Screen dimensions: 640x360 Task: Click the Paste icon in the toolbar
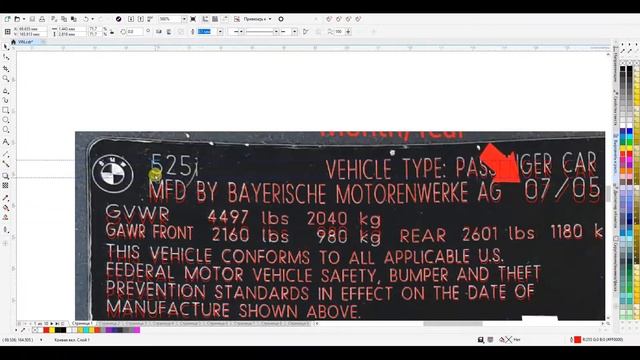74,19
